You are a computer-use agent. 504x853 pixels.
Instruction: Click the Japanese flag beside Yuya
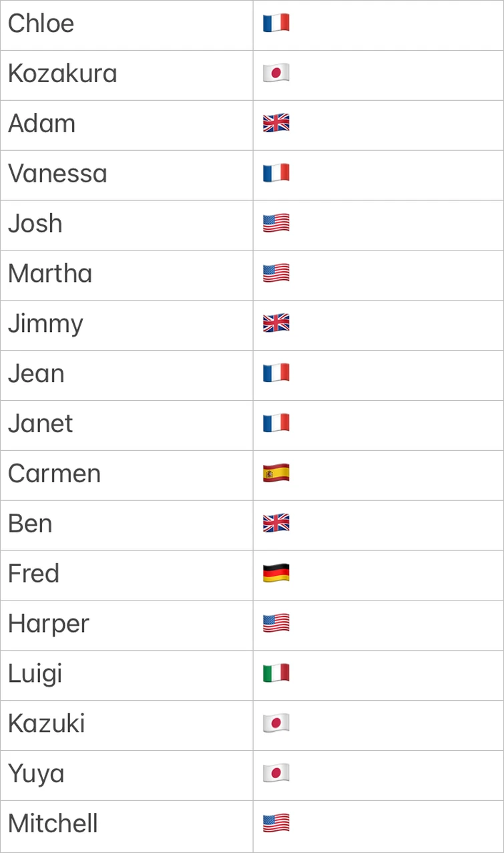coord(276,774)
